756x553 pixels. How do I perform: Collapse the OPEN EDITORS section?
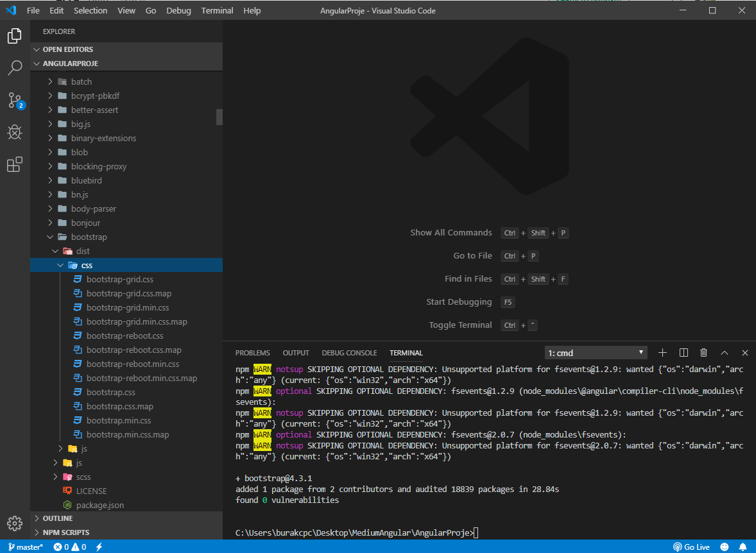click(x=126, y=49)
